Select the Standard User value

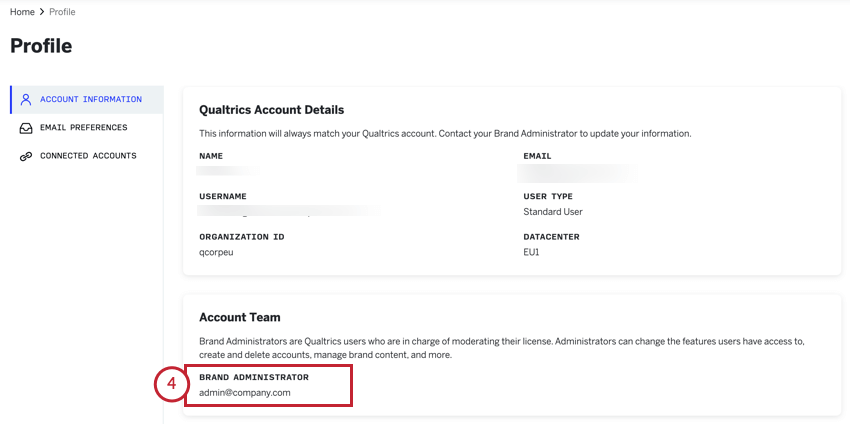[x=552, y=212]
